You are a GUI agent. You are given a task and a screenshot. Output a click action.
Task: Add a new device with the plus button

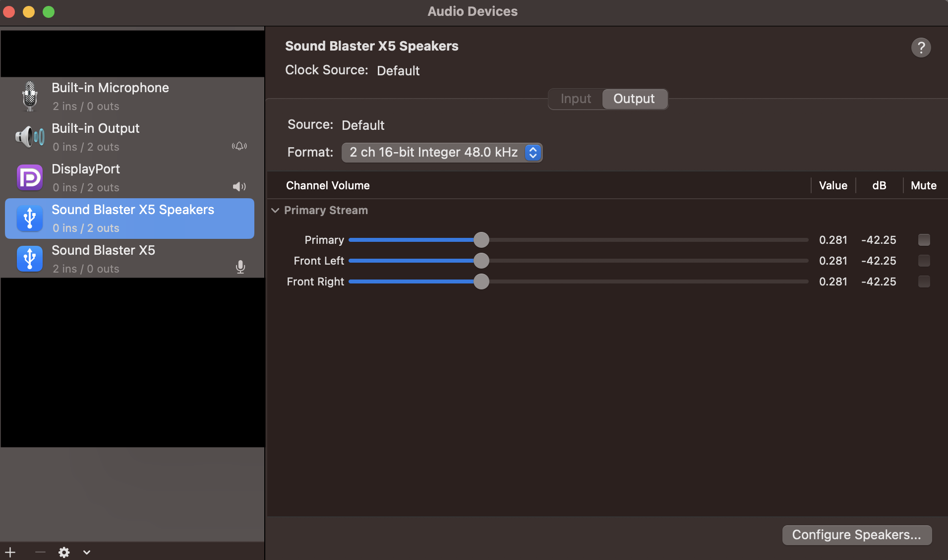pos(10,552)
